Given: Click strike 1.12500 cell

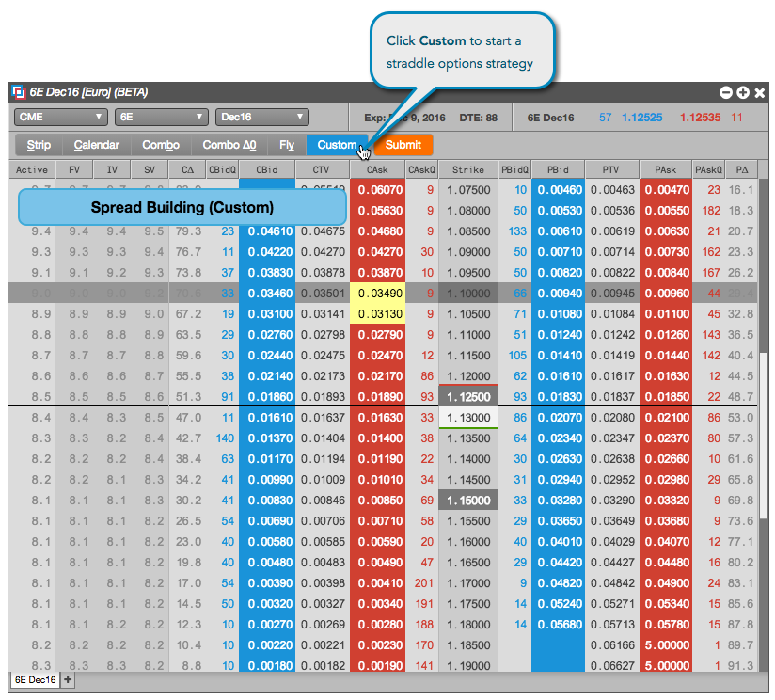Looking at the screenshot, I should (468, 396).
